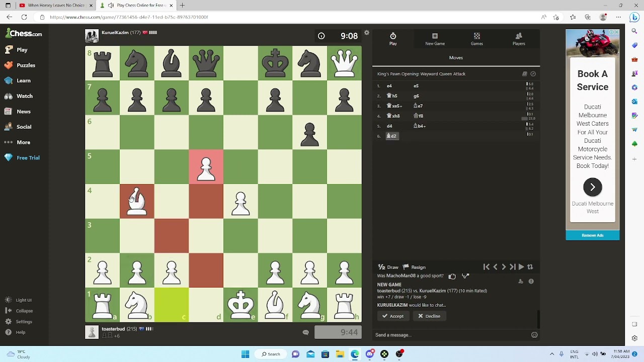Expand the More menu in the sidebar
Viewport: 644px width, 362px height.
[17, 142]
